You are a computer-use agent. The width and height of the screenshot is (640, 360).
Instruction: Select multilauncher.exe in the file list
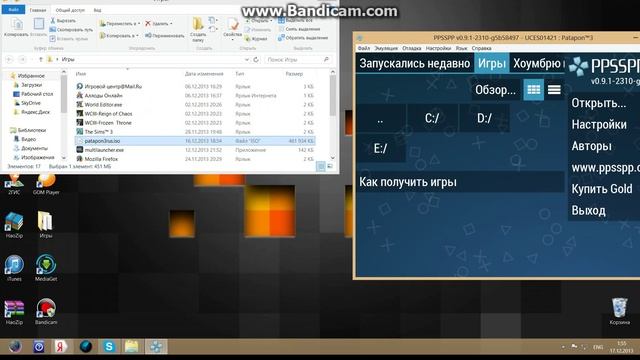click(195, 150)
